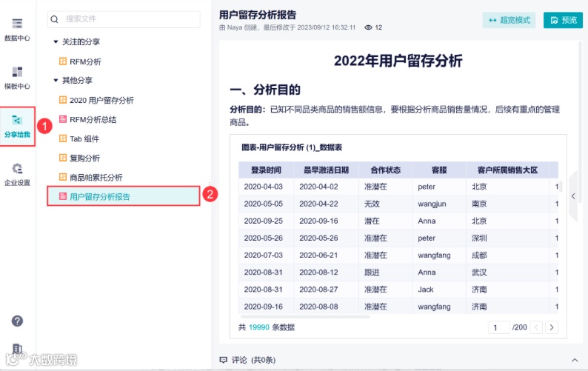Click the RFM分析总结 report icon
The width and height of the screenshot is (588, 371).
[63, 119]
